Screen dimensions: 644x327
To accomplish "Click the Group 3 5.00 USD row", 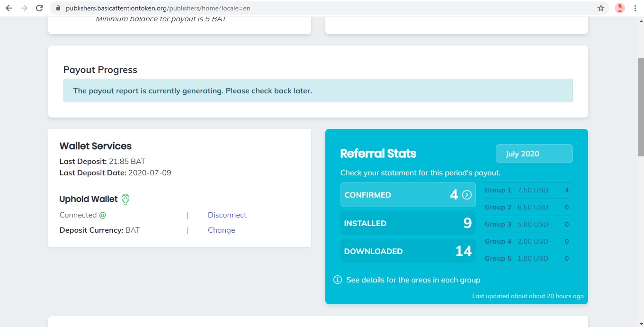I will [x=528, y=224].
